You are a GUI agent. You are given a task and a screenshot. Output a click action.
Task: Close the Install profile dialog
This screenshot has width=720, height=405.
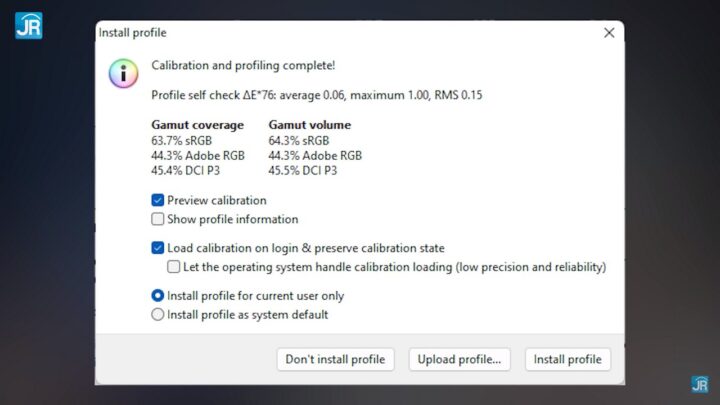609,33
